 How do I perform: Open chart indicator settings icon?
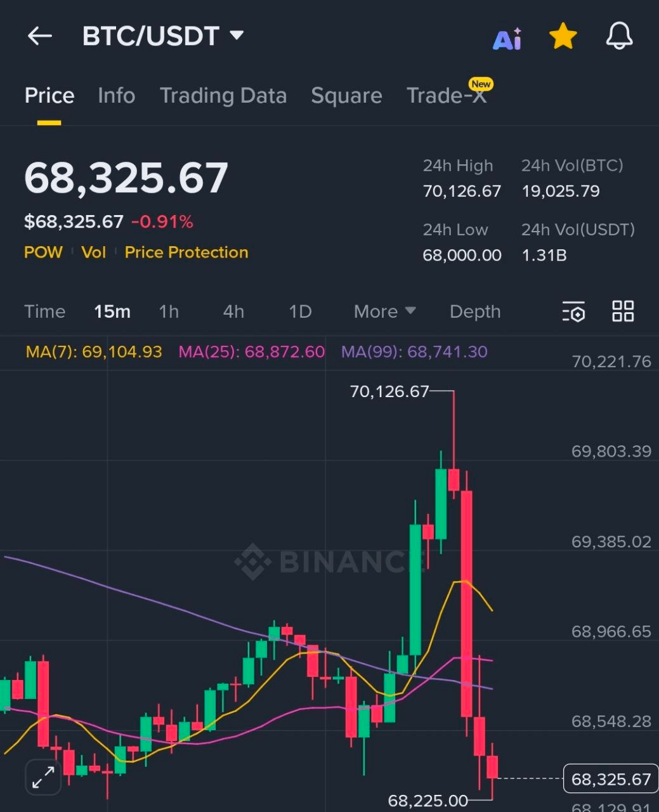coord(574,311)
